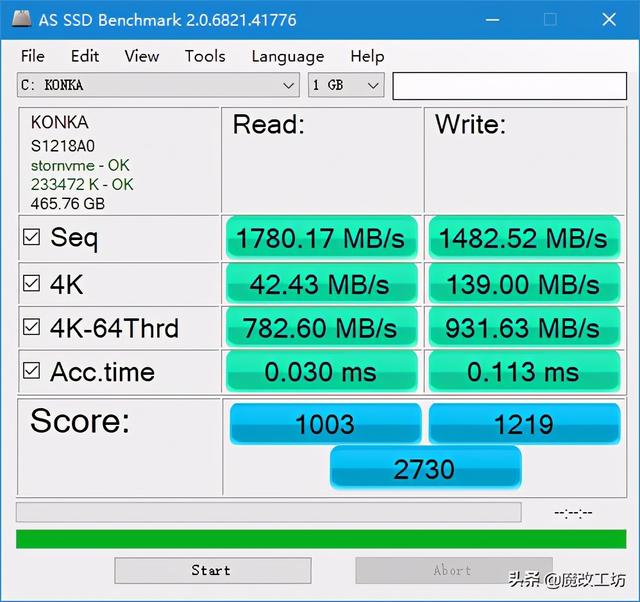Click the 465.76 GB capacity text
This screenshot has width=640, height=602.
pyautogui.click(x=68, y=203)
